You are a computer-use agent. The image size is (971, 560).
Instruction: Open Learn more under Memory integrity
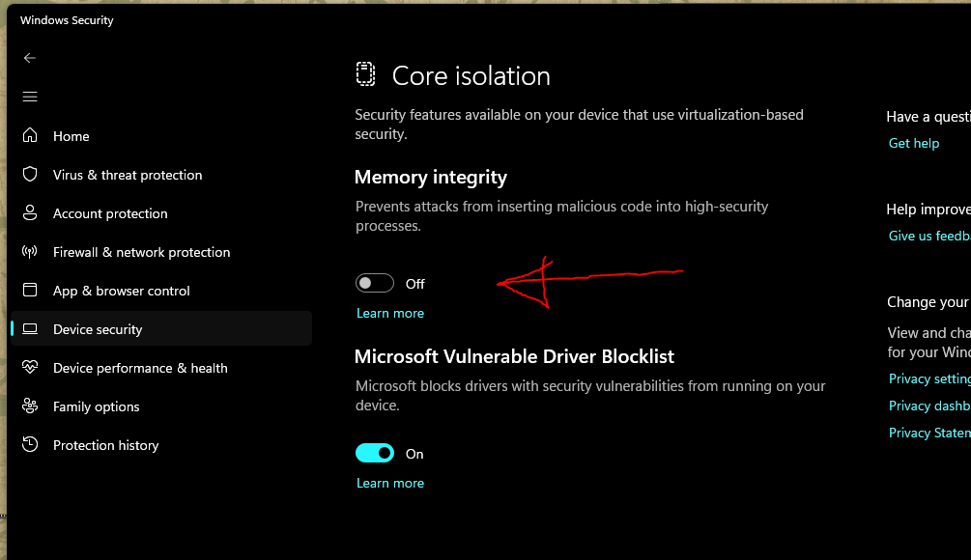point(390,313)
